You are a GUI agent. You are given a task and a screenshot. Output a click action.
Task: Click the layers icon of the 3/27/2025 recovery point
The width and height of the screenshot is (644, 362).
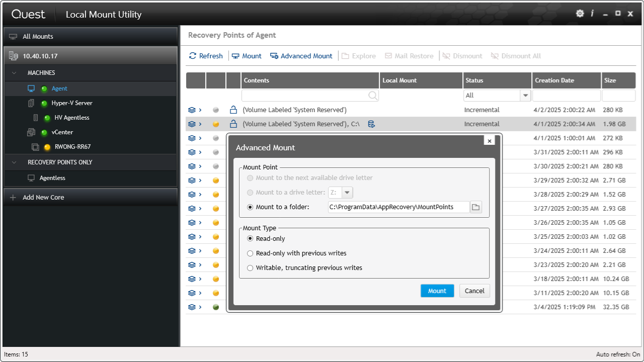(x=192, y=209)
